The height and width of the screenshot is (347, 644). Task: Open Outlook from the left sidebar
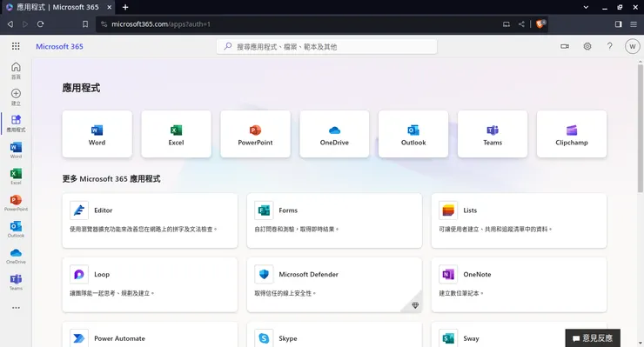pos(16,229)
